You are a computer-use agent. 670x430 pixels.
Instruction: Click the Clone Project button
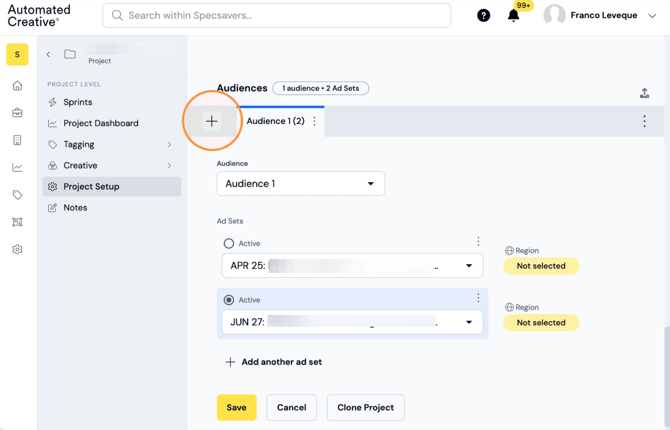click(366, 407)
